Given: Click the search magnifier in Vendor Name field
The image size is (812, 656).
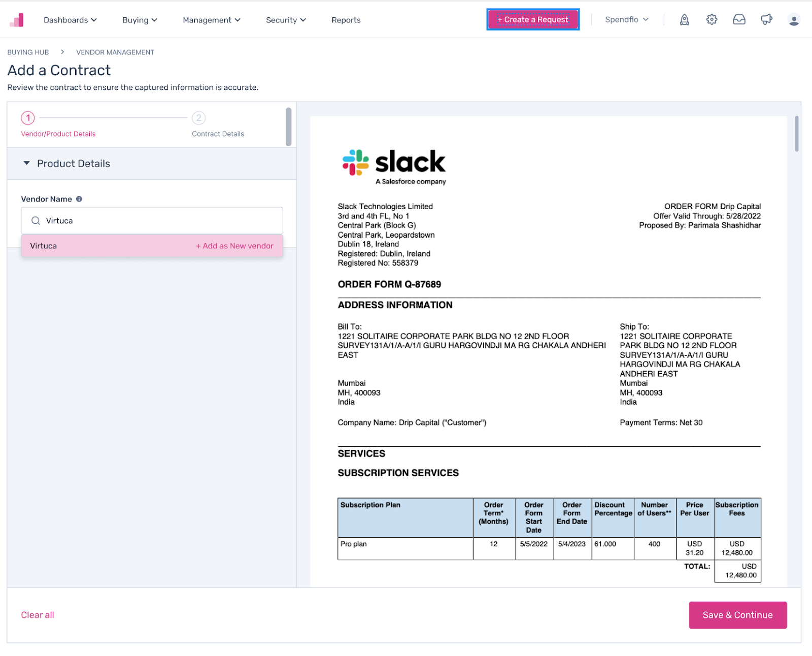Looking at the screenshot, I should 36,221.
